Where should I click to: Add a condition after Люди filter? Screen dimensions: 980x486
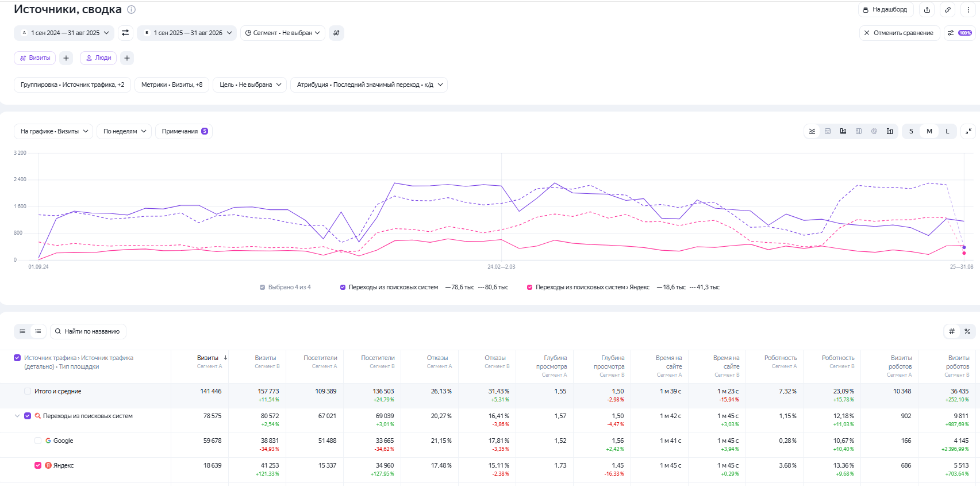point(127,58)
